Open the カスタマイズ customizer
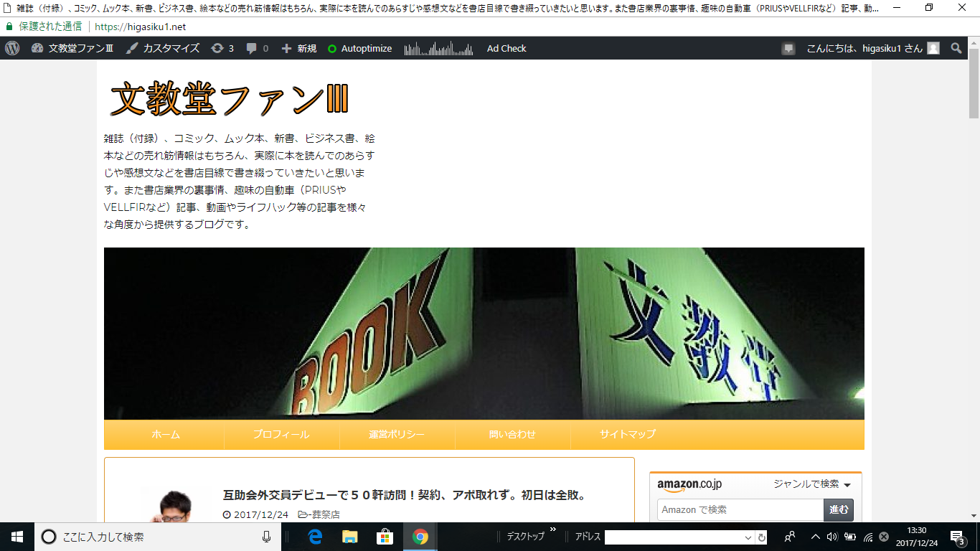This screenshot has height=551, width=980. [x=163, y=48]
